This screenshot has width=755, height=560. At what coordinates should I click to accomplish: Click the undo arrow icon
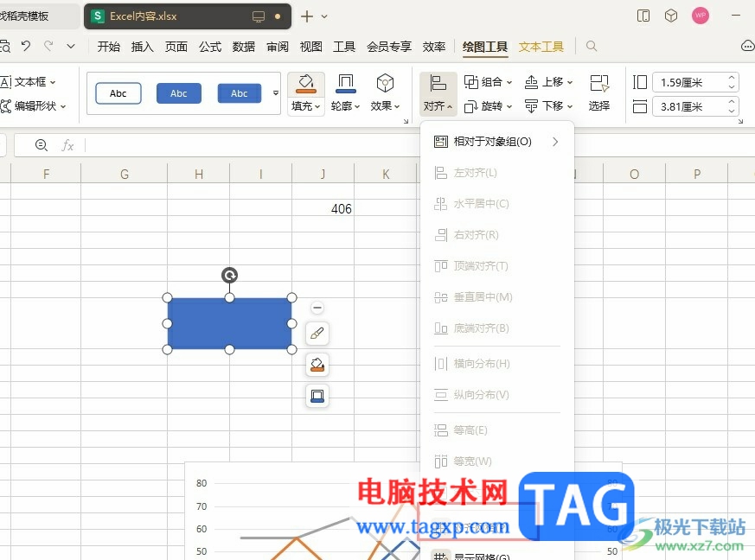tap(26, 46)
